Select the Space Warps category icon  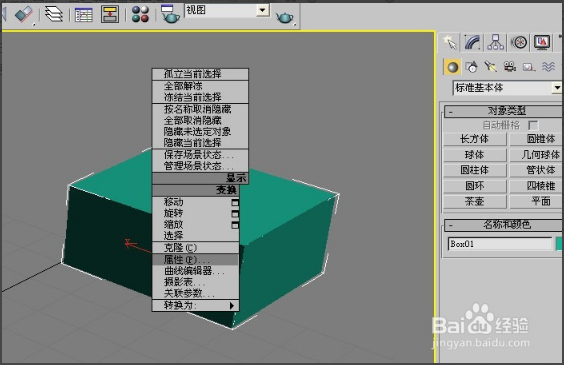click(x=548, y=67)
